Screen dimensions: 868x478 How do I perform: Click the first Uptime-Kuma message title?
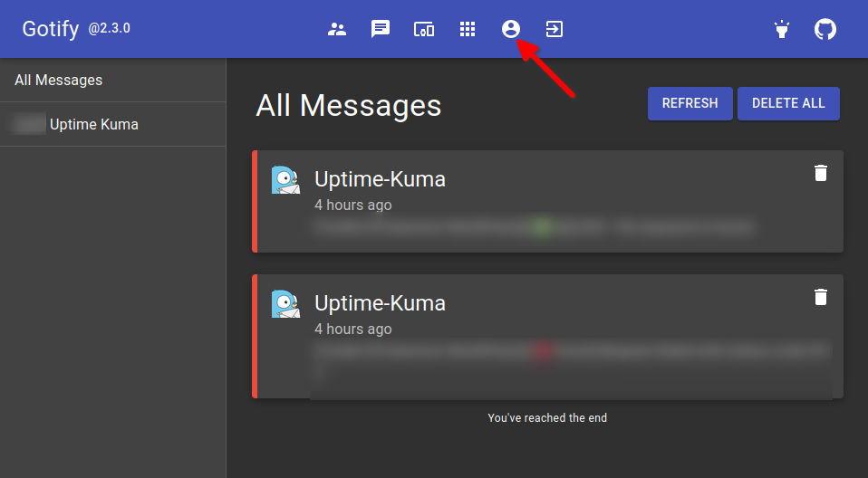380,179
